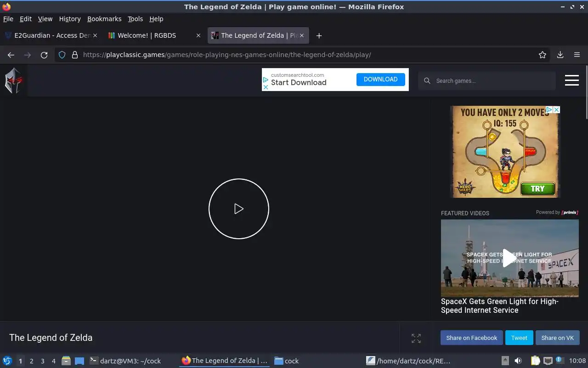Open the Firefox downloads panel
Screen dimensions: 588x368
coord(560,55)
